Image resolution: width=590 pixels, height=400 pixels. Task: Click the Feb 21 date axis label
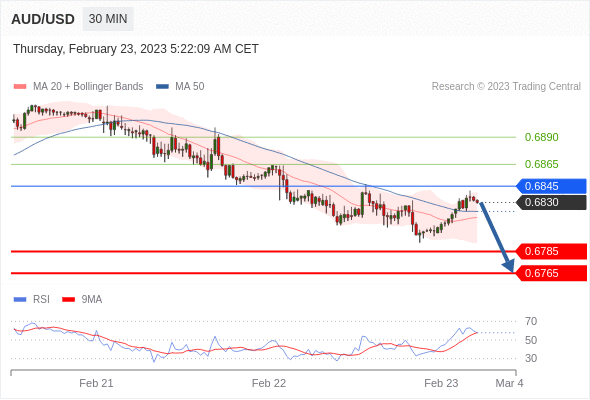pos(96,383)
